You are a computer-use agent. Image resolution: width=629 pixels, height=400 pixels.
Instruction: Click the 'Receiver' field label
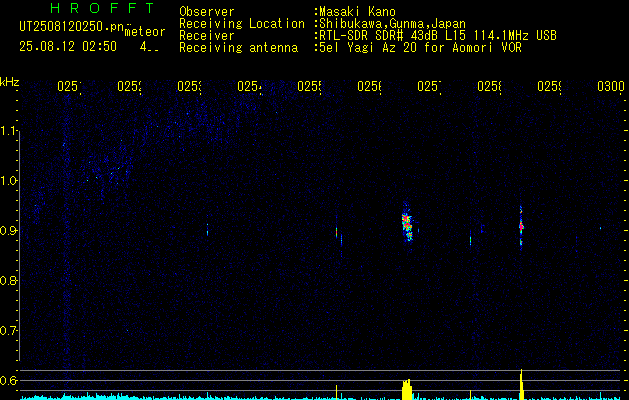[207, 36]
